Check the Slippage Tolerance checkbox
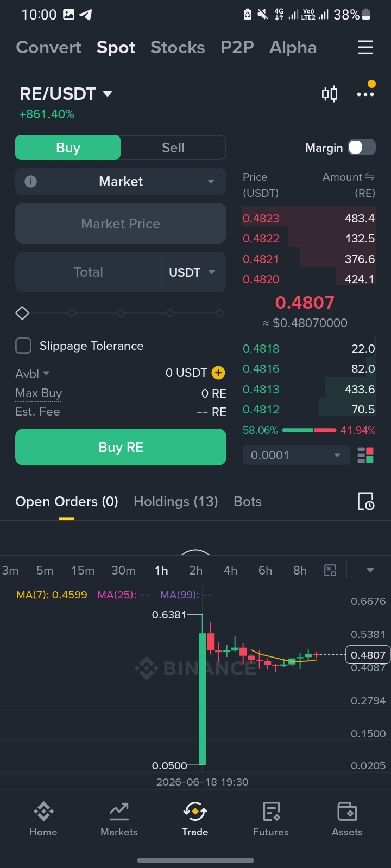 tap(23, 346)
